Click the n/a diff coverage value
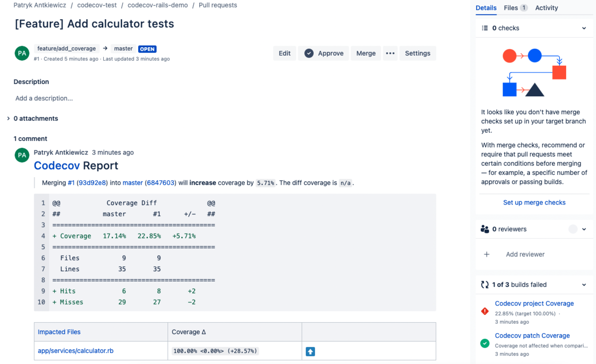596x364 pixels. [345, 183]
